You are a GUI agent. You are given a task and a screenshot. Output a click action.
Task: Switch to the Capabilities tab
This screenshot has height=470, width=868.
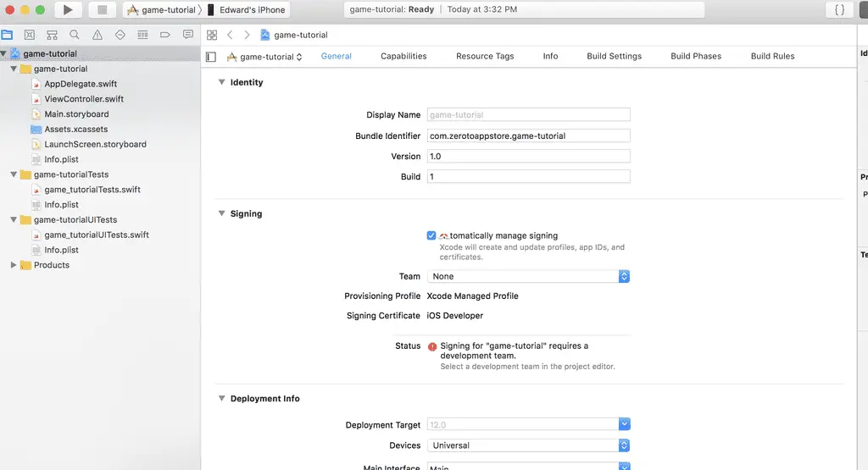click(x=403, y=56)
